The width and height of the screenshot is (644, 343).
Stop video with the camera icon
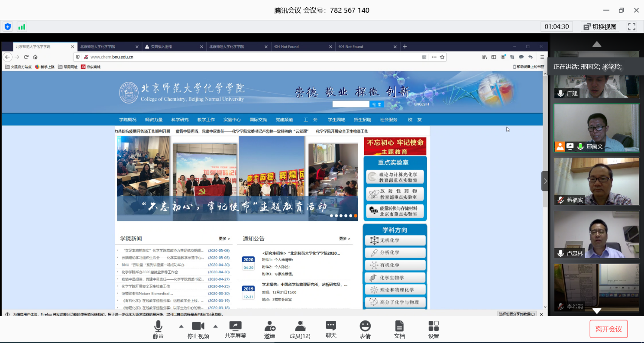pyautogui.click(x=198, y=326)
